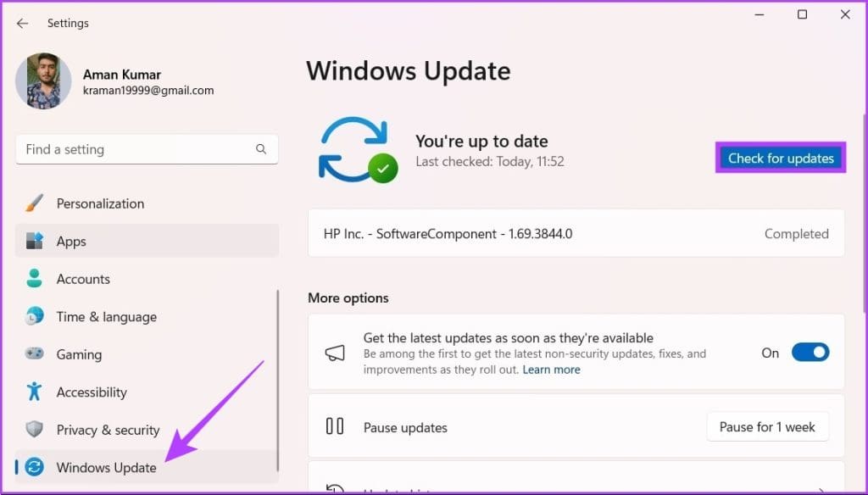Click the Windows Update sync icon in sidebar
The width and height of the screenshot is (868, 495).
click(x=34, y=467)
